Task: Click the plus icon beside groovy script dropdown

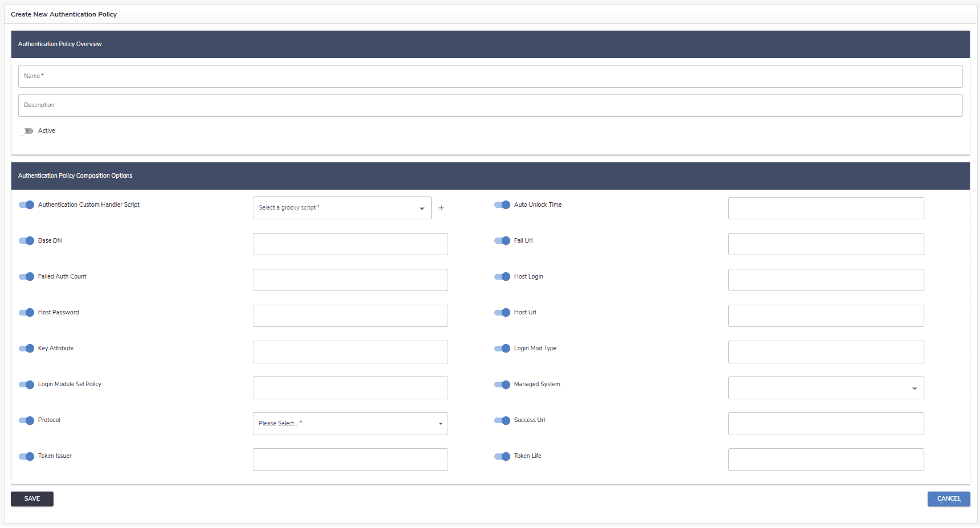Action: point(441,208)
